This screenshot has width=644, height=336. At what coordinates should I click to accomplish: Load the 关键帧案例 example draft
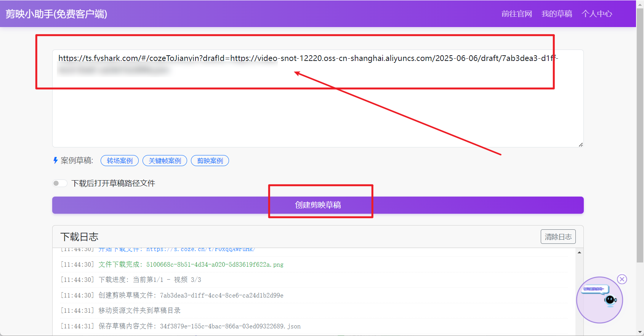click(x=165, y=161)
